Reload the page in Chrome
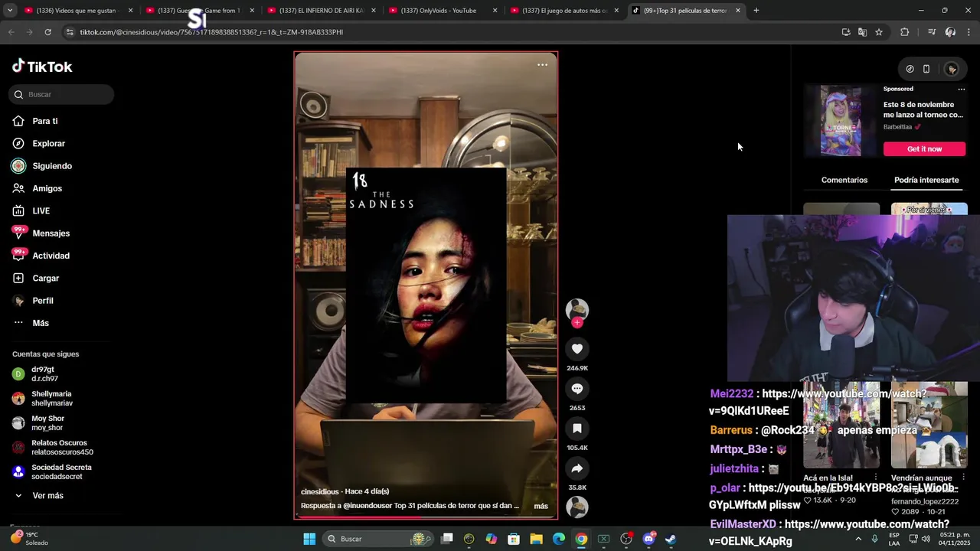This screenshot has height=551, width=980. point(47,32)
